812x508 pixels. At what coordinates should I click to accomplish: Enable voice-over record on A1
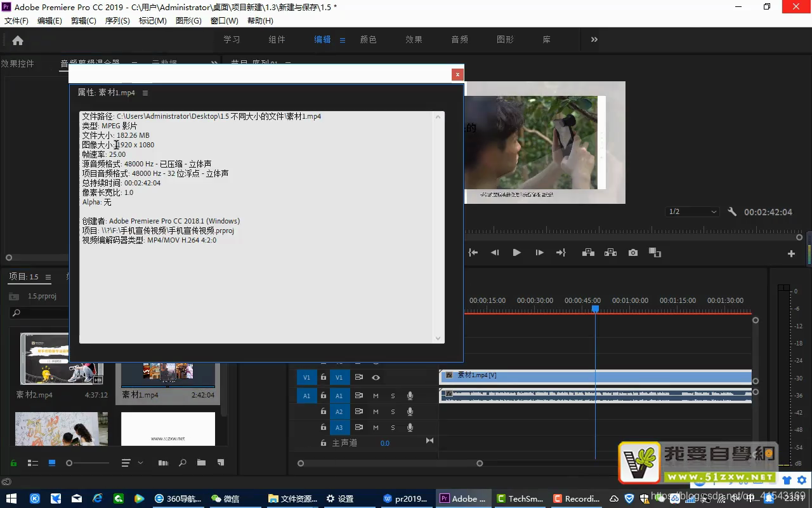[x=410, y=396]
